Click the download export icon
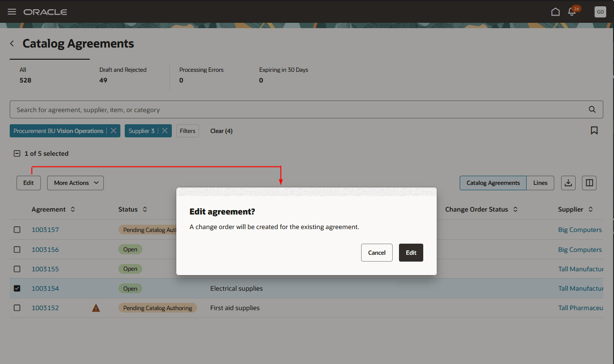614x364 pixels. pyautogui.click(x=568, y=183)
